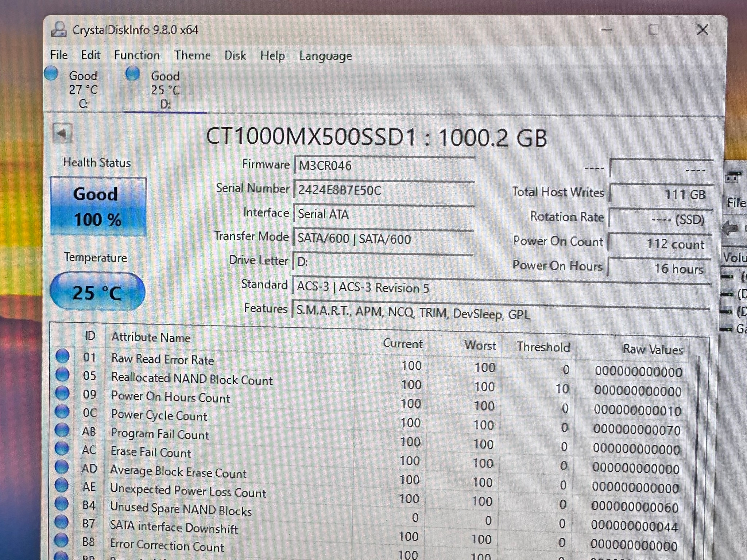
Task: Open the Theme menu
Action: pyautogui.click(x=192, y=55)
